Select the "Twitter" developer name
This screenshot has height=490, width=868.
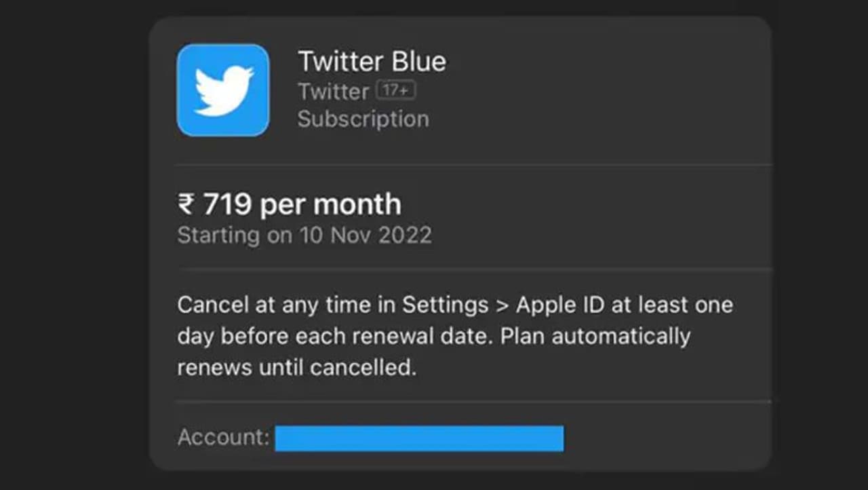click(333, 91)
